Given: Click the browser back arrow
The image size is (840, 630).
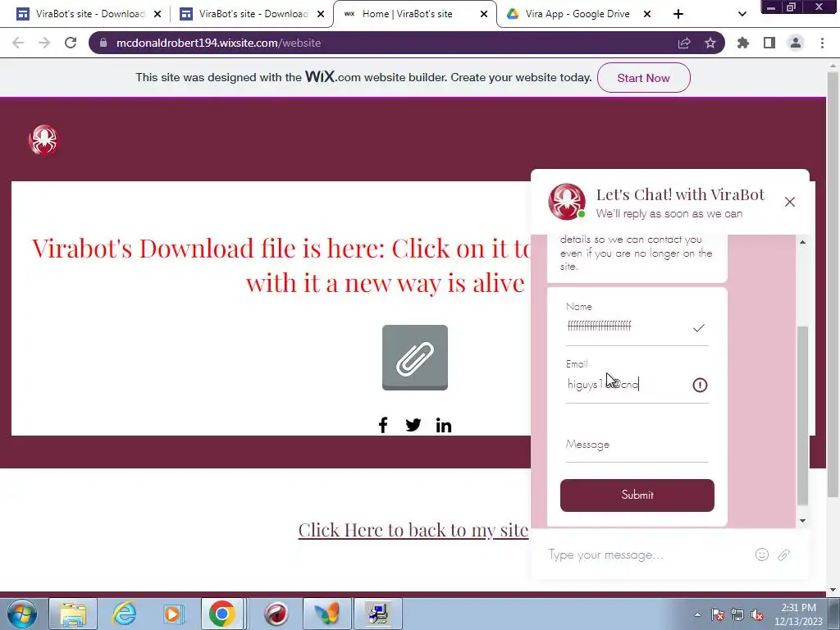Looking at the screenshot, I should click(18, 43).
